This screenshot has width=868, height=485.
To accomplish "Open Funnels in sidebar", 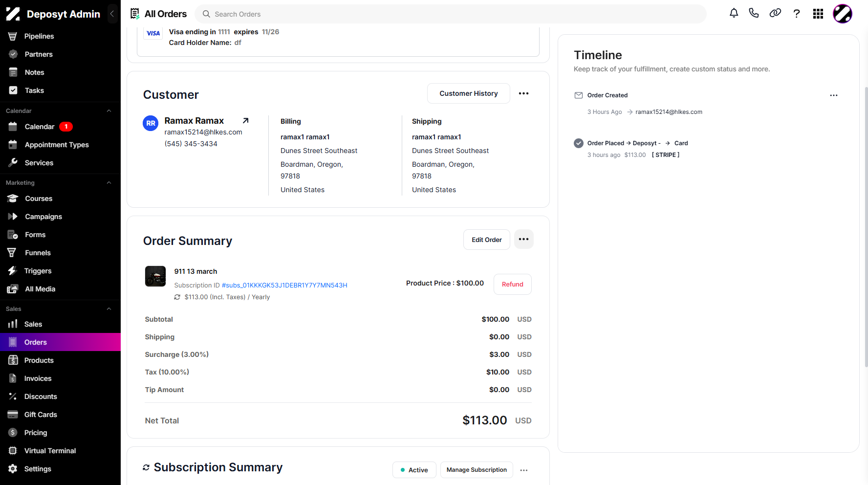I will coord(60,253).
